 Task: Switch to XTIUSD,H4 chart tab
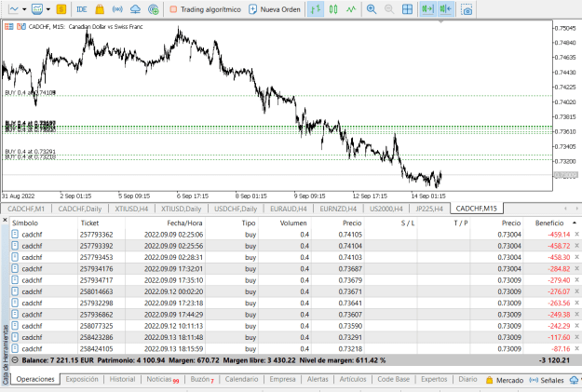pos(131,209)
